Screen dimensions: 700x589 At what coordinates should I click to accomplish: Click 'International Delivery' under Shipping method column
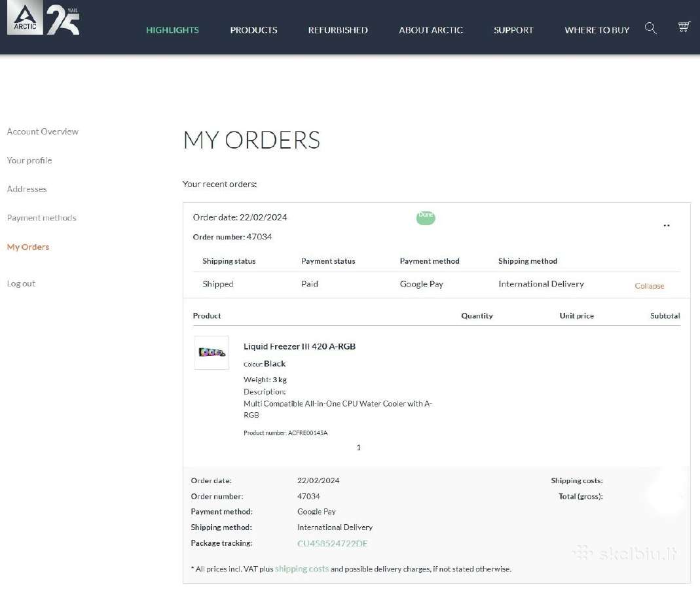click(x=541, y=284)
